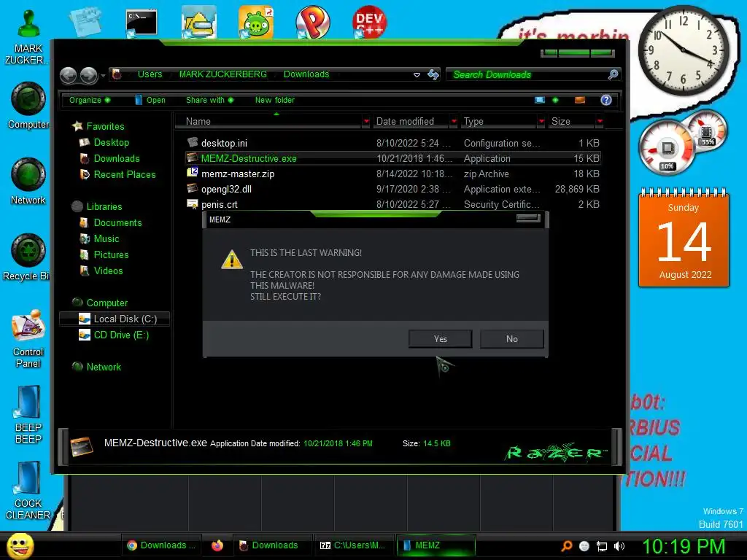This screenshot has height=560, width=747.
Task: Open the view options dropdown beside the views icon
Action: 555,100
